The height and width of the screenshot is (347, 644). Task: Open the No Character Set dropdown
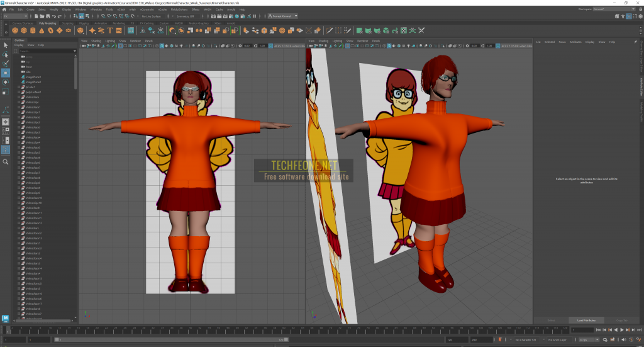click(528, 339)
